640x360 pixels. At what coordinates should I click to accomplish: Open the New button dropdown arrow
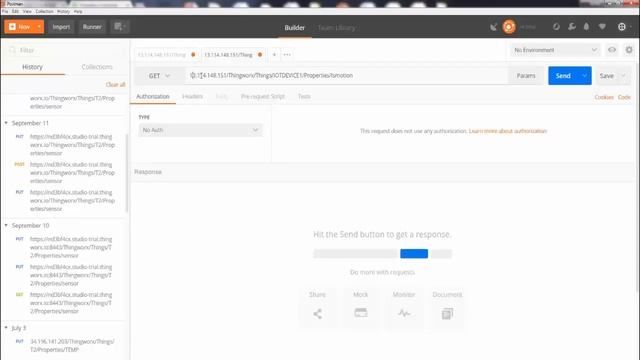point(39,27)
